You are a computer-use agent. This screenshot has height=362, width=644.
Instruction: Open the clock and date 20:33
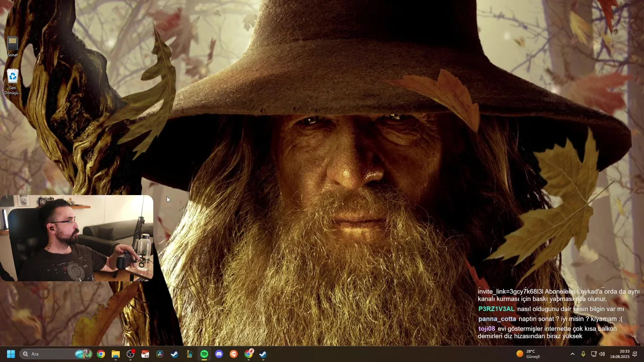pyautogui.click(x=620, y=354)
